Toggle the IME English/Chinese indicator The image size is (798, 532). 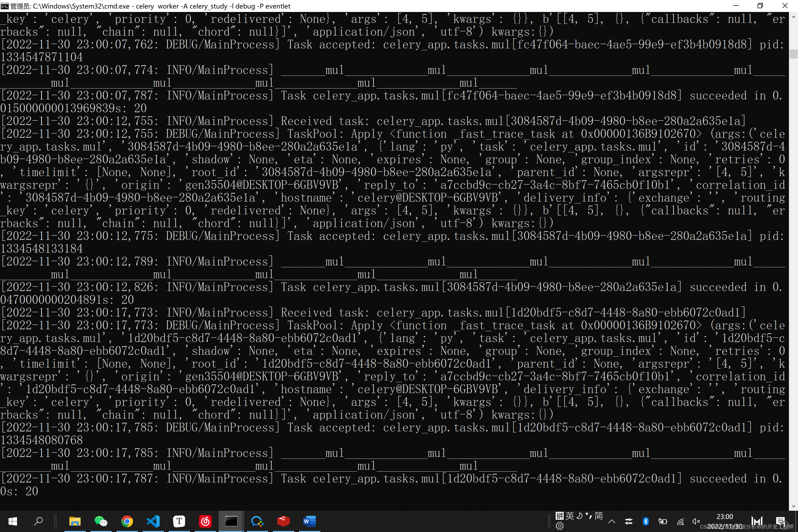(570, 516)
